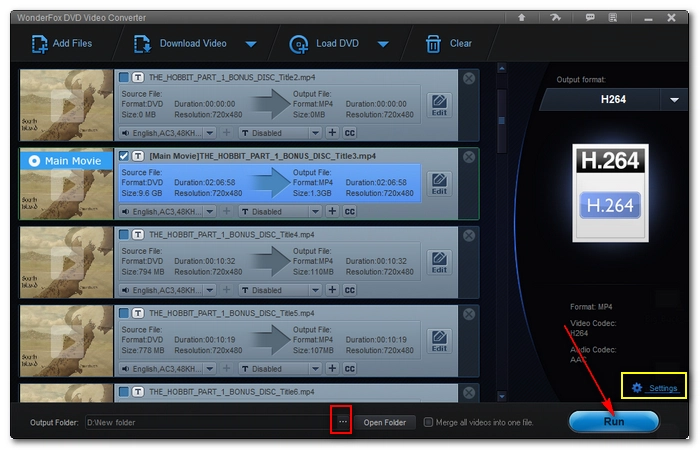Click the file list scroll-down arrow
The width and height of the screenshot is (700, 450).
(x=502, y=396)
